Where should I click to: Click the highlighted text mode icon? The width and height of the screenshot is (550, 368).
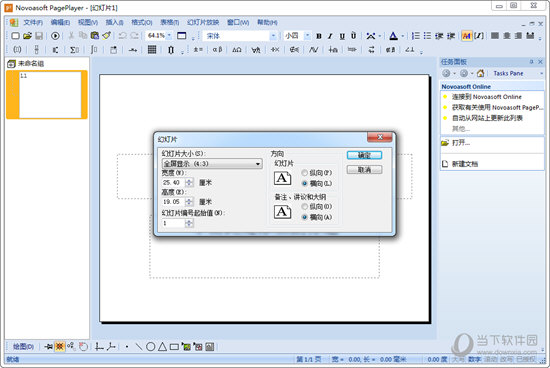point(467,36)
